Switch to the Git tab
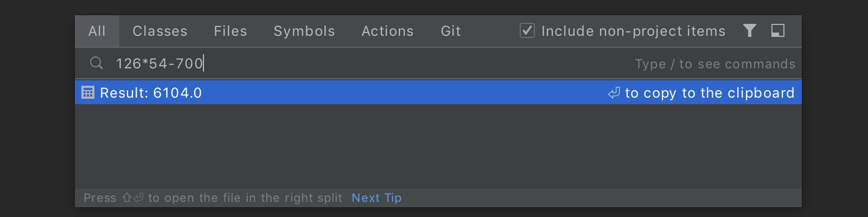 (451, 31)
